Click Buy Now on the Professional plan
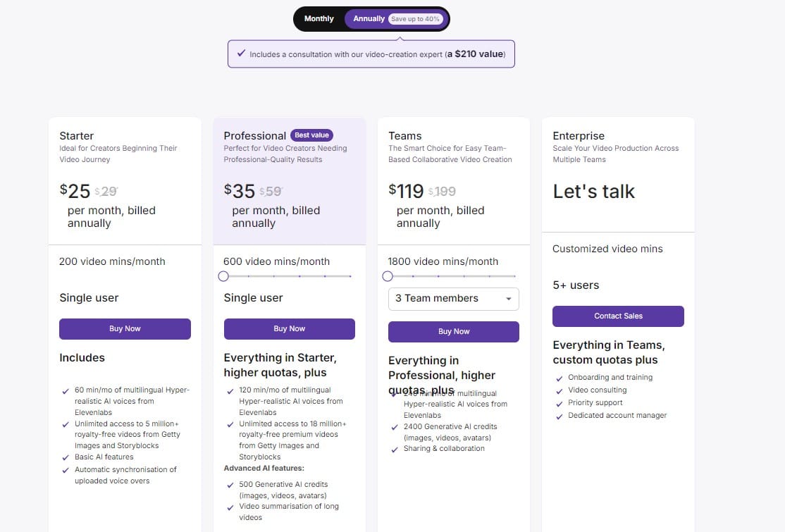The width and height of the screenshot is (785, 532). point(289,328)
